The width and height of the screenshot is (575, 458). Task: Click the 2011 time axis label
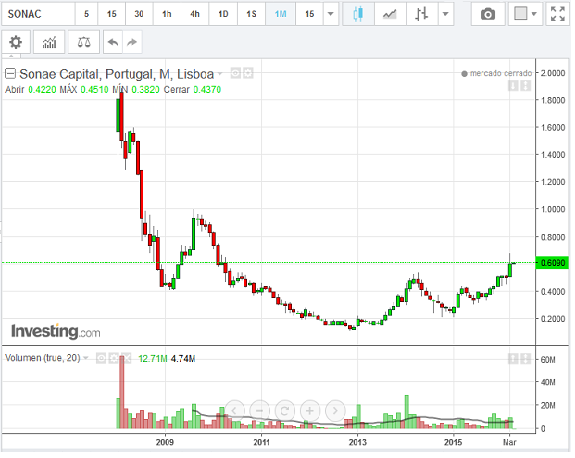[261, 442]
